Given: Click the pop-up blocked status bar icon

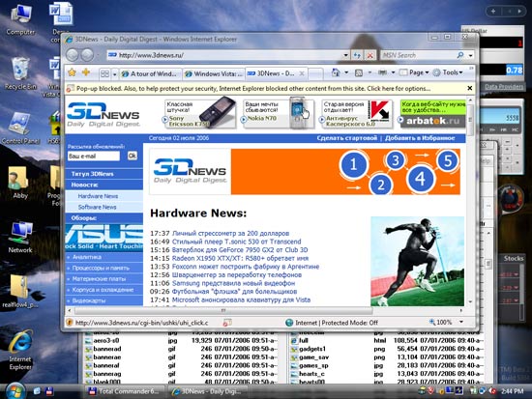Looking at the screenshot, I should [226, 323].
